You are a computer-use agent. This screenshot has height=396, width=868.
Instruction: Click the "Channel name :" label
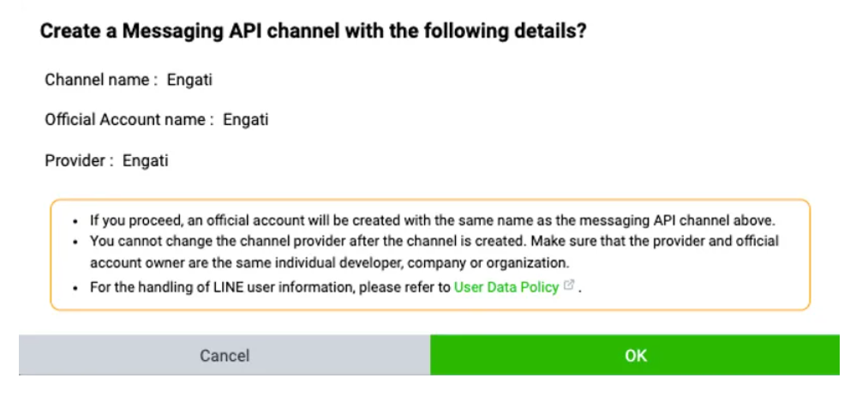pyautogui.click(x=101, y=81)
